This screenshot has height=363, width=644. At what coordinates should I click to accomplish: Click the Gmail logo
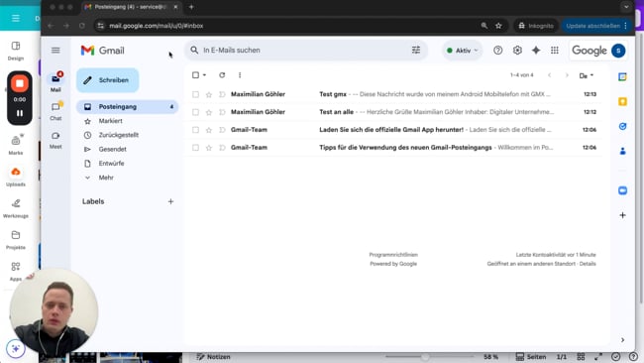point(103,51)
